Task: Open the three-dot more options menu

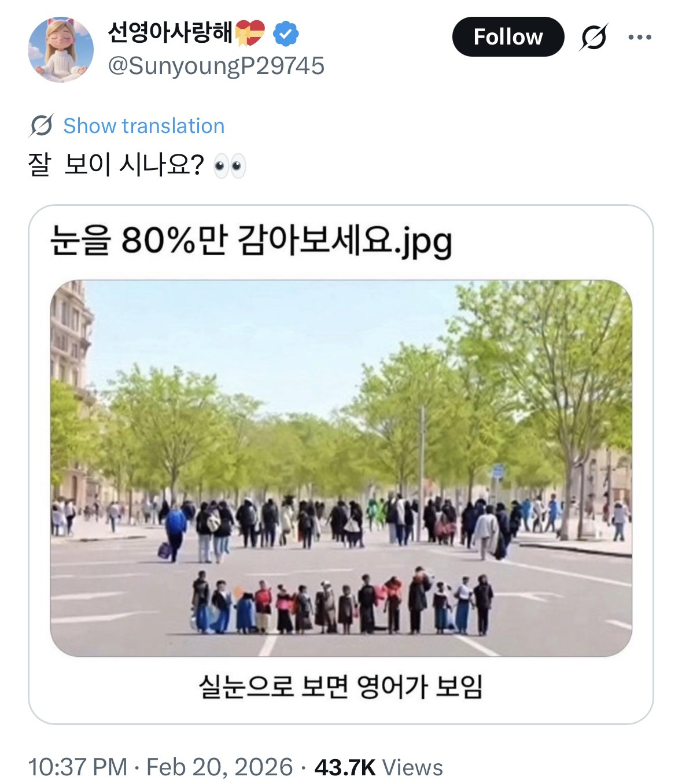Action: coord(640,37)
